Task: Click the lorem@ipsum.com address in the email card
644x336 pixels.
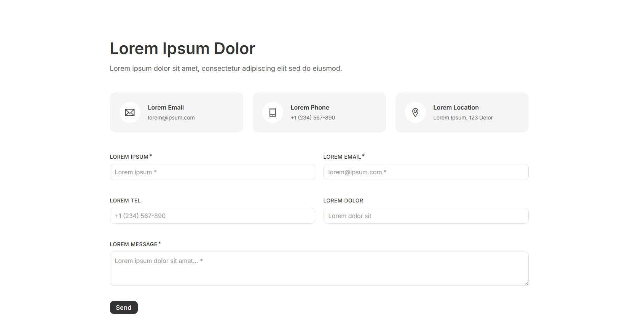Action: [x=171, y=118]
